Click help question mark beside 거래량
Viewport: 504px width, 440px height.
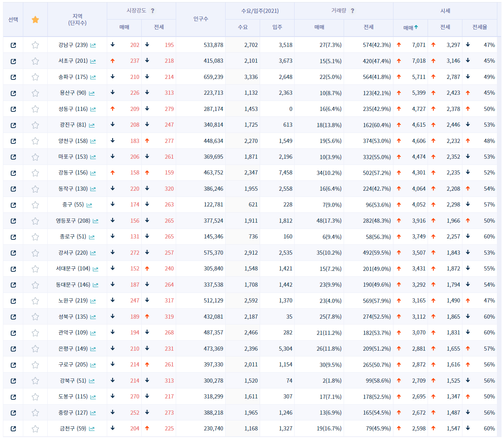352,11
